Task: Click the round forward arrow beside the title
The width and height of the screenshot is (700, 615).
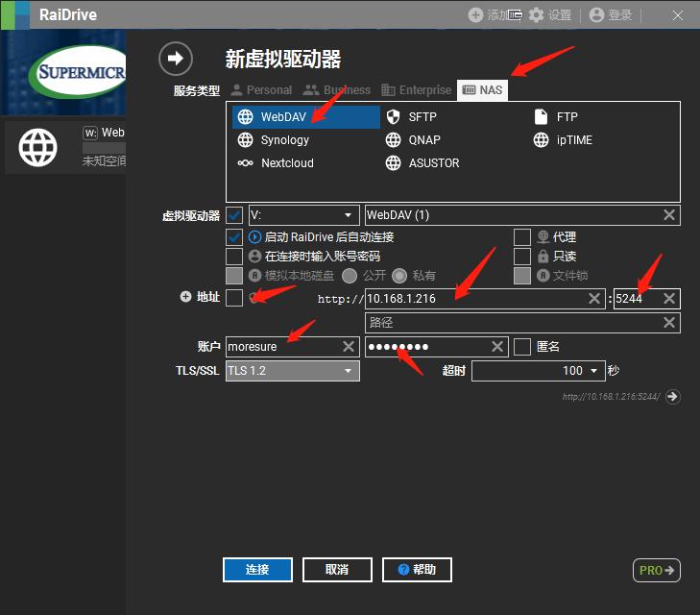Action: point(176,59)
